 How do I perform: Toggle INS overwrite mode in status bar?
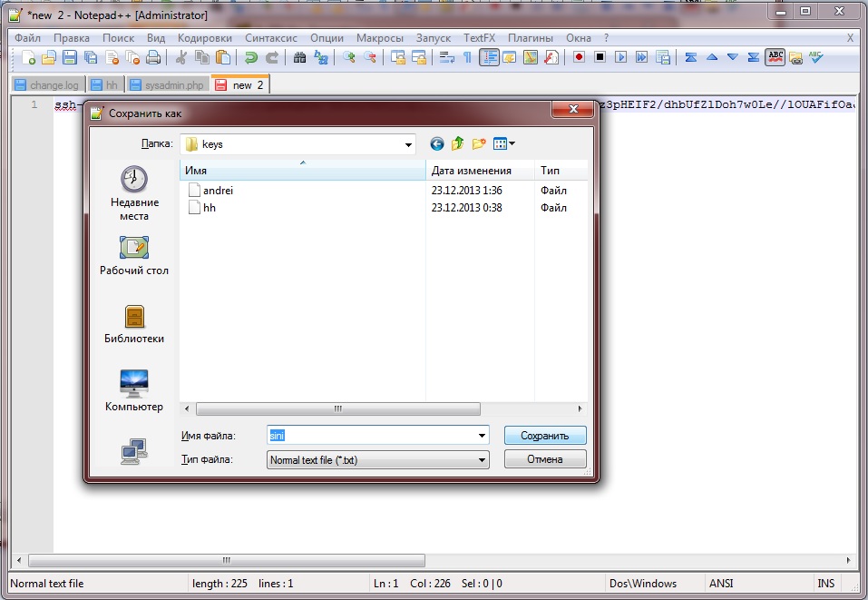click(826, 584)
